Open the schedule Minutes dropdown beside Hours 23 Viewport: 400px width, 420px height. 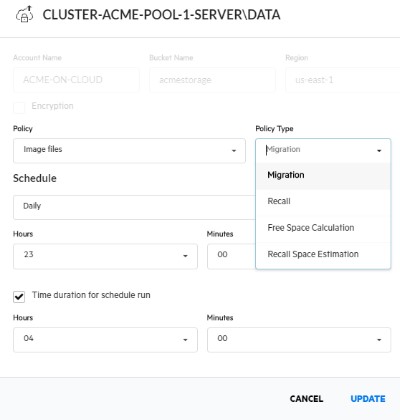[231, 256]
